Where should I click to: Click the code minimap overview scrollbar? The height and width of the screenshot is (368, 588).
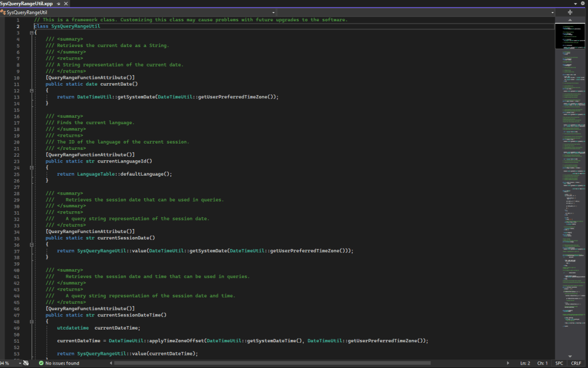point(570,172)
